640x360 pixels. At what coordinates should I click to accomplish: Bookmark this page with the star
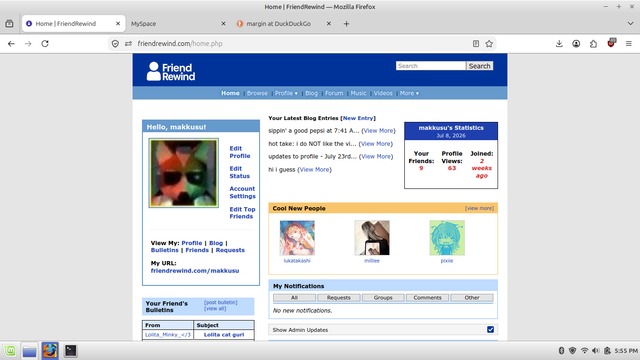(489, 44)
